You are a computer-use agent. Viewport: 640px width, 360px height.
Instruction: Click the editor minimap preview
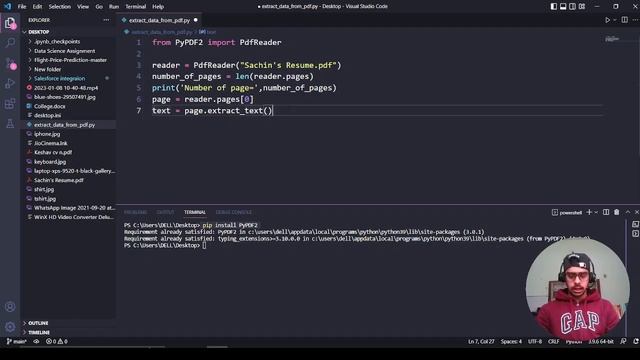point(612,39)
